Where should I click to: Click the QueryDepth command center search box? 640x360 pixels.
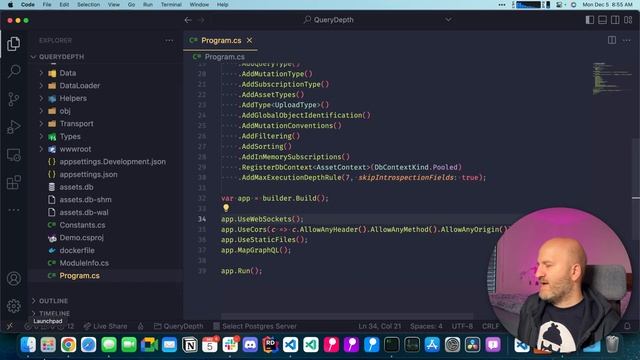click(x=329, y=20)
